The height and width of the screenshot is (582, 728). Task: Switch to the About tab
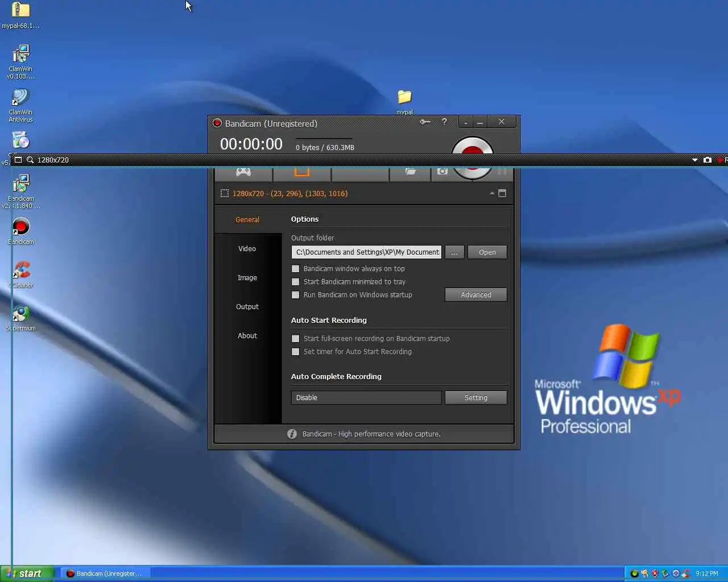click(x=247, y=335)
